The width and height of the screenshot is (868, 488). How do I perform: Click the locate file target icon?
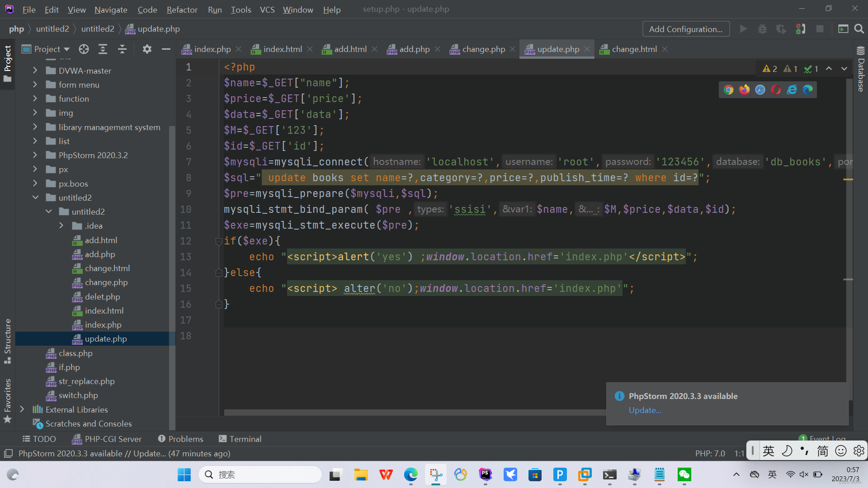pos(84,49)
